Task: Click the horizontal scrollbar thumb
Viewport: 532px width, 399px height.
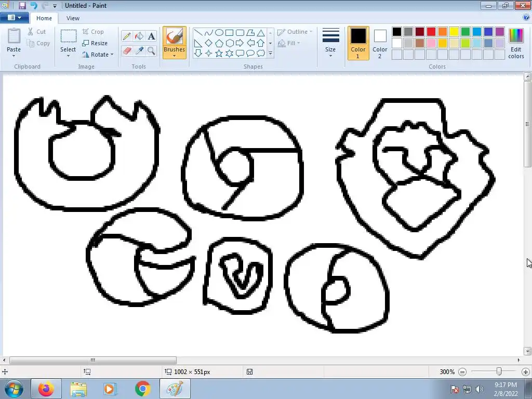Action: click(x=93, y=360)
